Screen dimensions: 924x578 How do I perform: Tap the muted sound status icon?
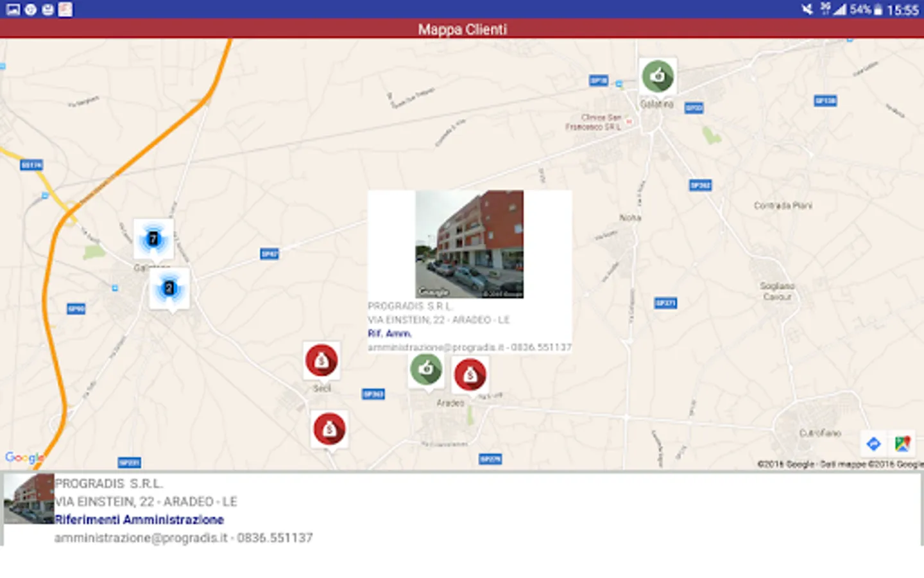tap(807, 9)
